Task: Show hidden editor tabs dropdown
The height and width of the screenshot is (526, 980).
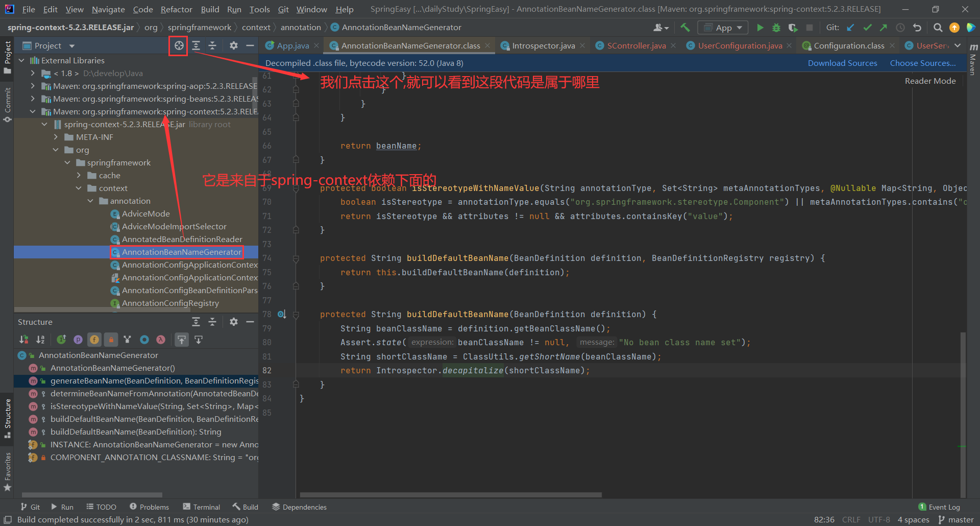Action: pos(958,45)
